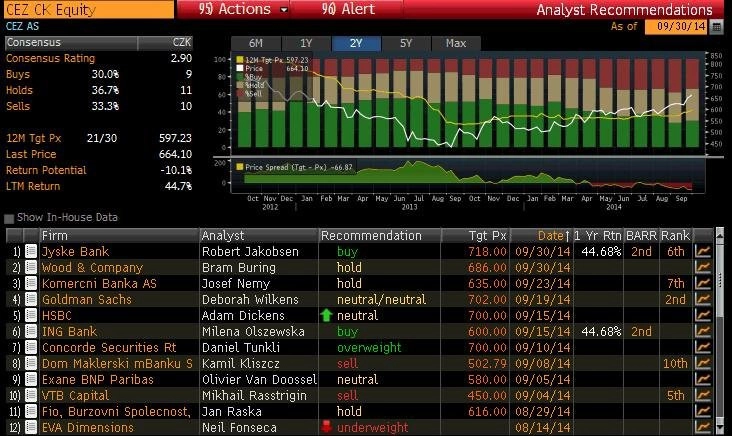
Task: Toggle %Buy legend series
Action: pos(240,77)
